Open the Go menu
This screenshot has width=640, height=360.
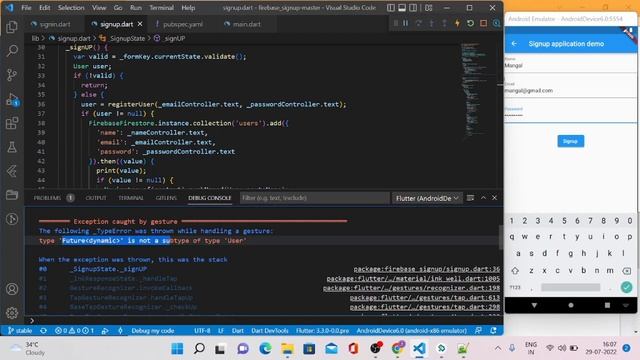[118, 8]
